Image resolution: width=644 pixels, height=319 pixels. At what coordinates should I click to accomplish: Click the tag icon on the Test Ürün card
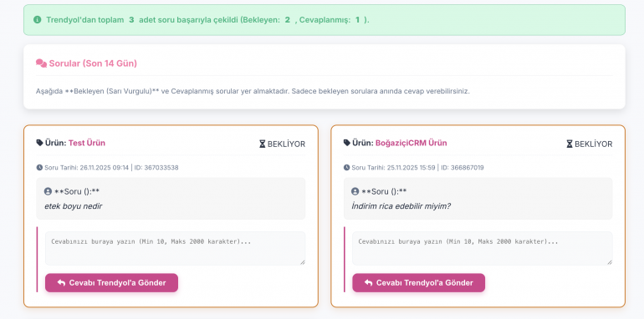click(x=39, y=143)
